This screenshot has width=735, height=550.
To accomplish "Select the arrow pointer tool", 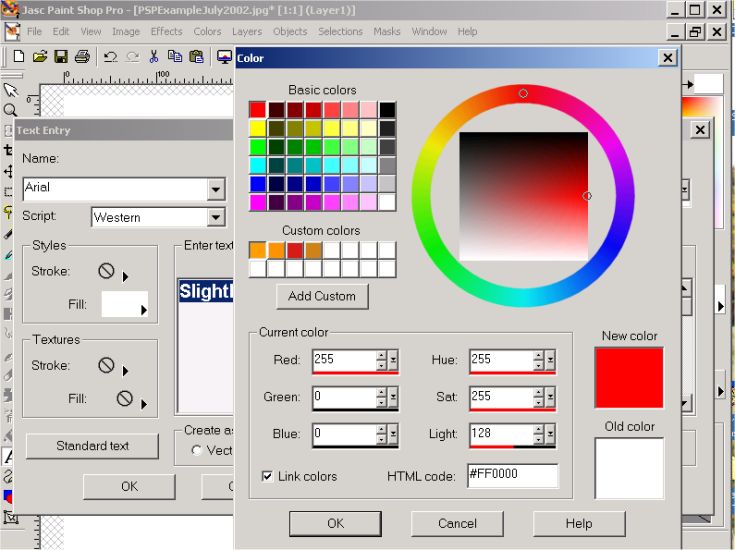I will pos(10,91).
